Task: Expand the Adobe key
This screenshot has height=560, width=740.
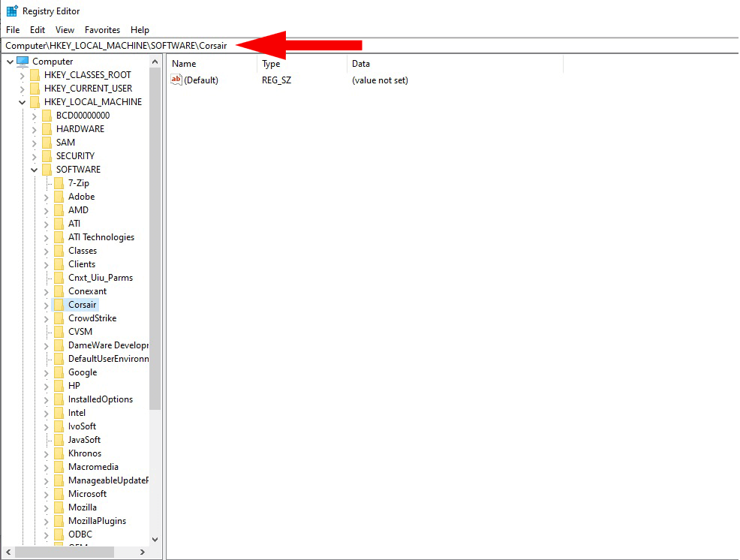Action: (x=46, y=197)
